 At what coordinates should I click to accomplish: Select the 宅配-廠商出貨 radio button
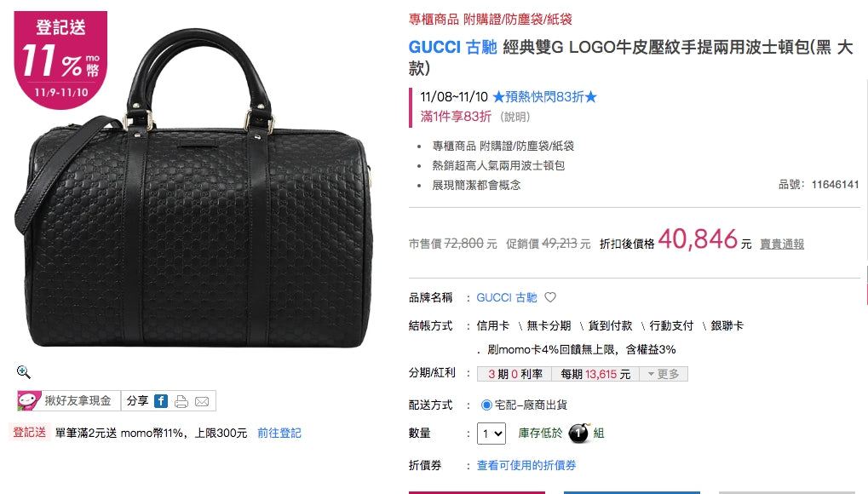[x=486, y=405]
